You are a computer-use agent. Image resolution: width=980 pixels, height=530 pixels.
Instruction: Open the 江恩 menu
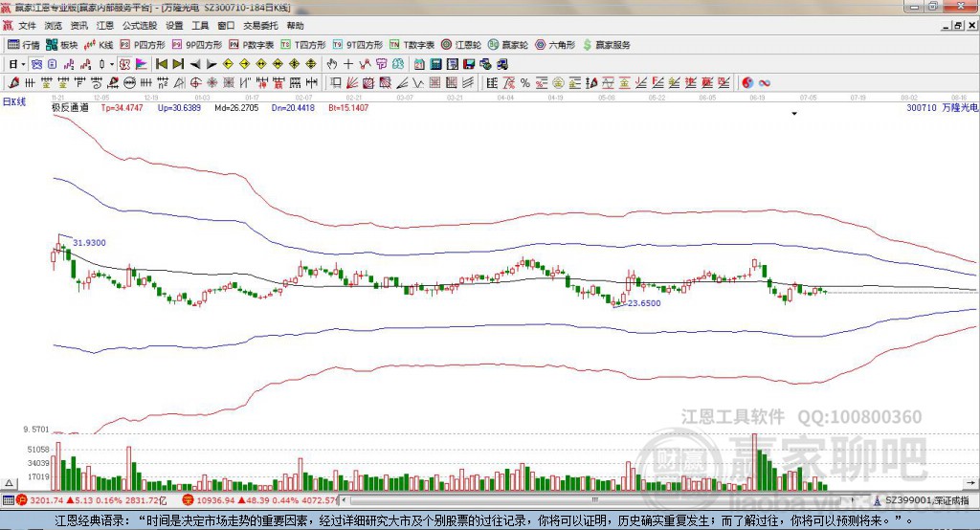(105, 26)
